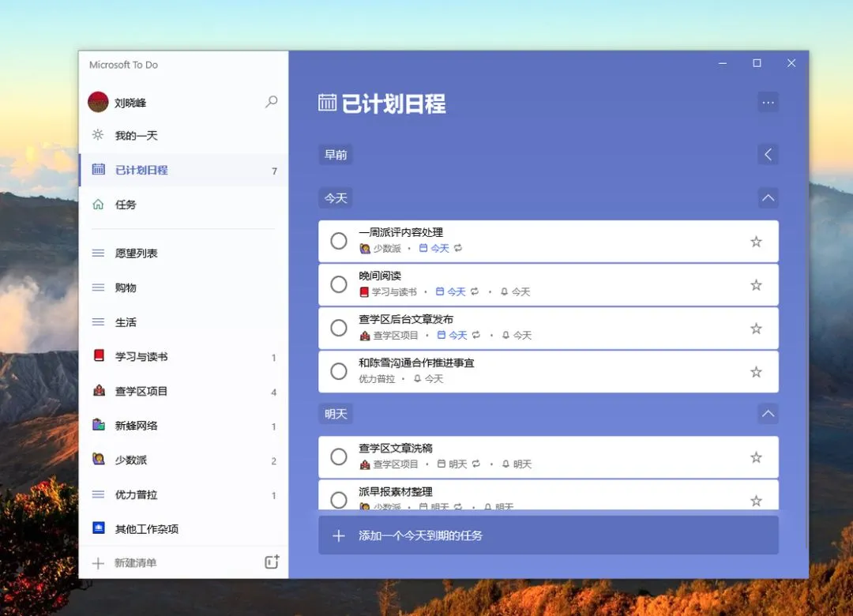Viewport: 853px width, 616px height.
Task: Open the three-dot more options menu
Action: [x=768, y=103]
